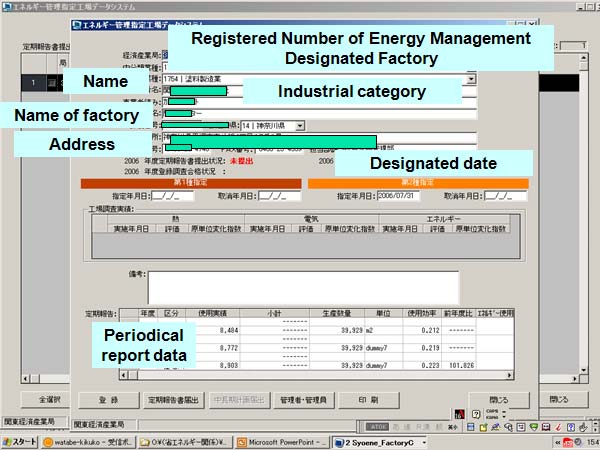Viewport: 600px width, 450px height.
Task: Click the 登録 register button
Action: coord(109,400)
